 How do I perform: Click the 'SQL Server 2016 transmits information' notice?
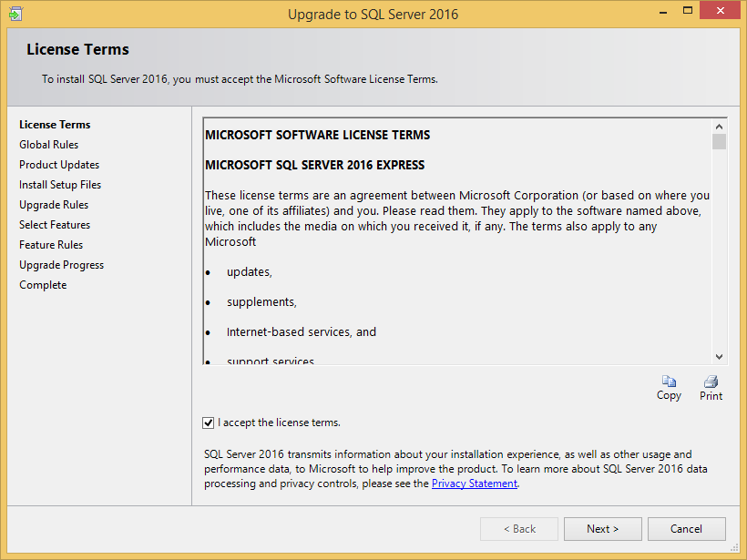(x=455, y=469)
